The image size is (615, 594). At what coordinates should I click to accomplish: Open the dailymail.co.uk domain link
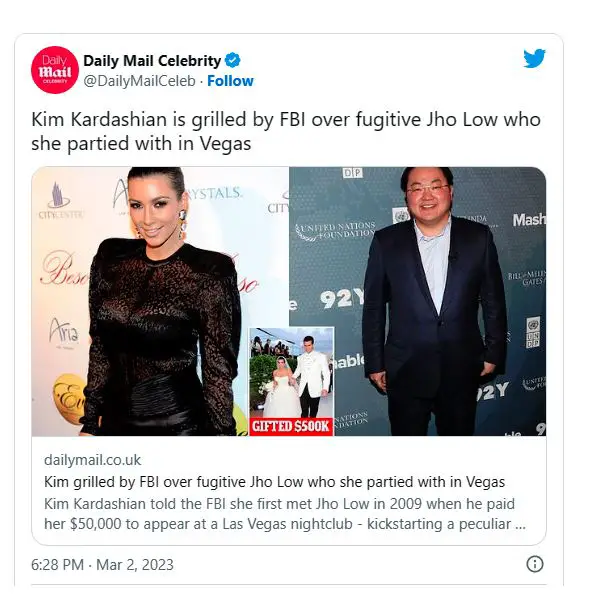tap(92, 460)
